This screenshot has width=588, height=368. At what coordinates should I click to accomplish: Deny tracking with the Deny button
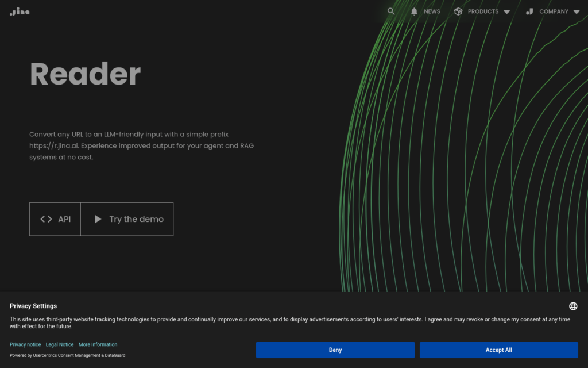335,350
